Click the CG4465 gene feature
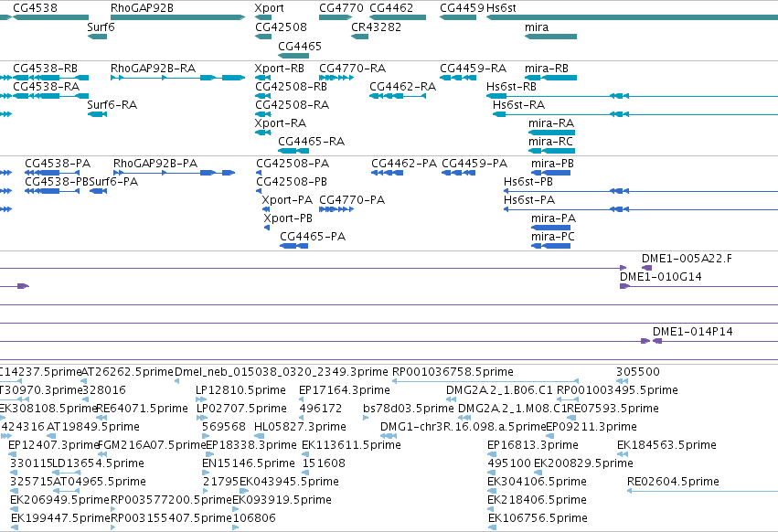778x532 pixels. [293, 56]
